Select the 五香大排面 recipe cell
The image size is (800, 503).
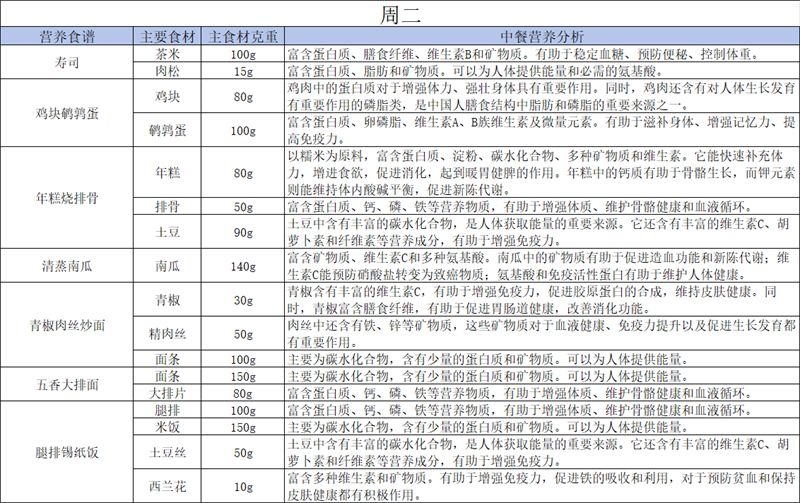coord(67,385)
